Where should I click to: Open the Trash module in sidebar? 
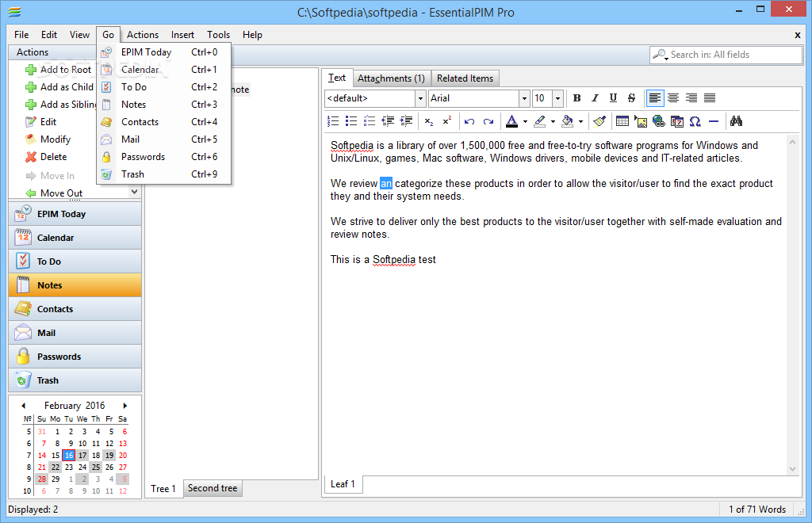75,380
